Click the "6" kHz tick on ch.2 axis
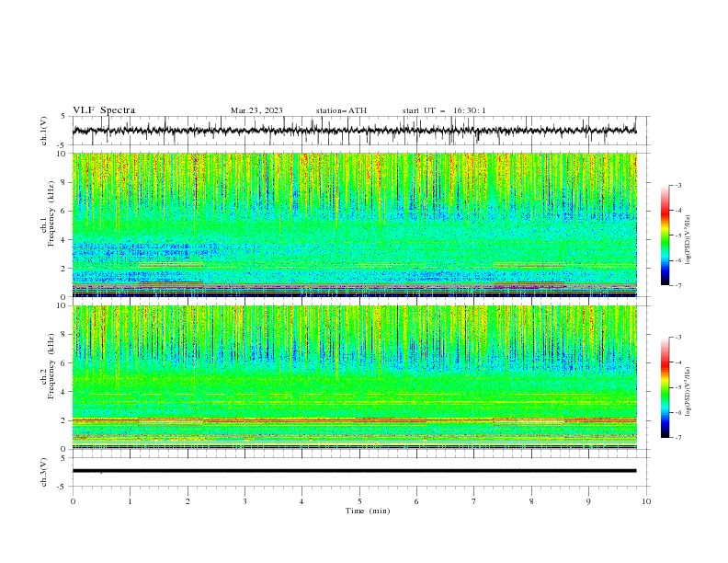This screenshot has width=728, height=563. pyautogui.click(x=63, y=363)
